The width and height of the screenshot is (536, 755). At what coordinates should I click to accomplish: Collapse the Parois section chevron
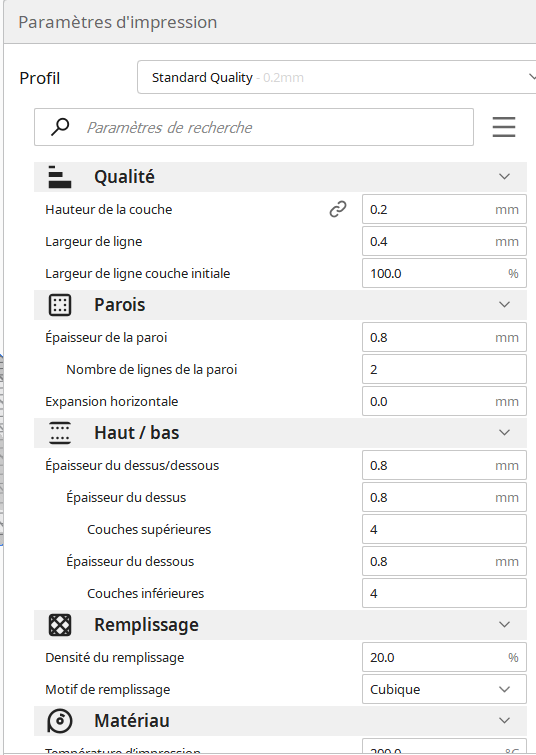(504, 305)
